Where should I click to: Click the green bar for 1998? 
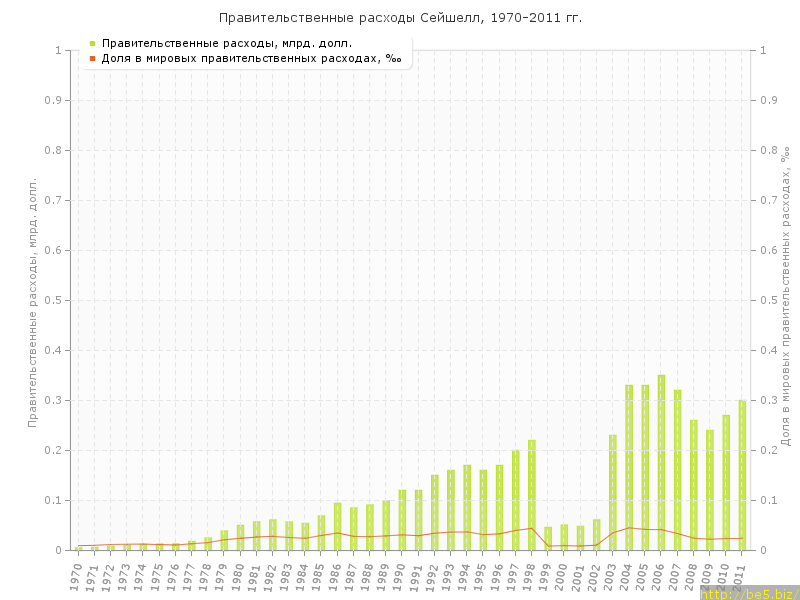pos(532,495)
